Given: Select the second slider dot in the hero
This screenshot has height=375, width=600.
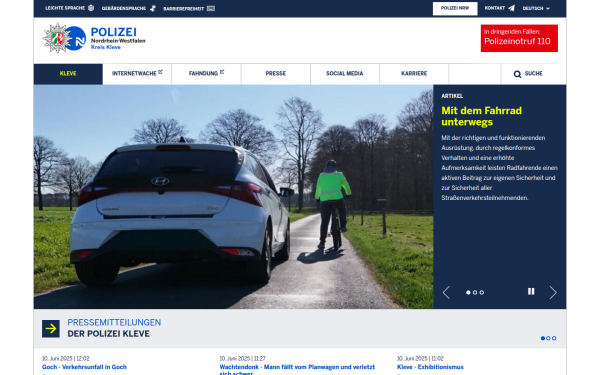Looking at the screenshot, I should pos(475,292).
